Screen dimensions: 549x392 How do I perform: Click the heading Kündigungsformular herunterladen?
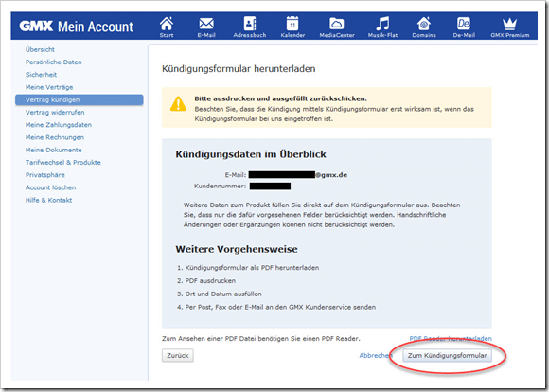pyautogui.click(x=239, y=69)
